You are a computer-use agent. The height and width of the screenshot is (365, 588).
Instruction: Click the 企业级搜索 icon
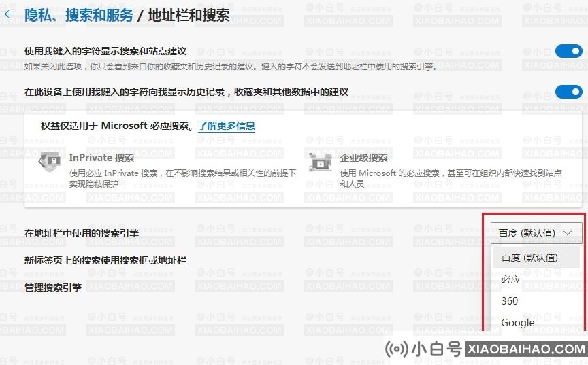click(x=321, y=162)
